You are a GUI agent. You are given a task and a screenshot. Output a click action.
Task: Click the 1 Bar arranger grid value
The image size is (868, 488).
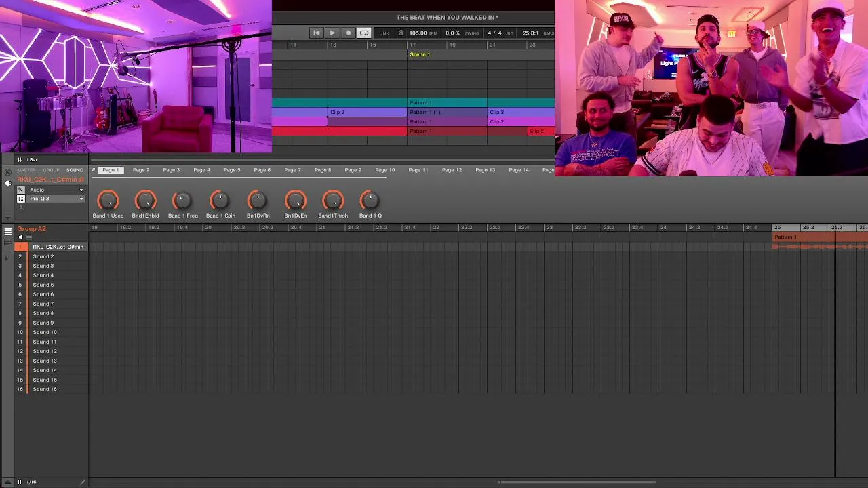32,160
